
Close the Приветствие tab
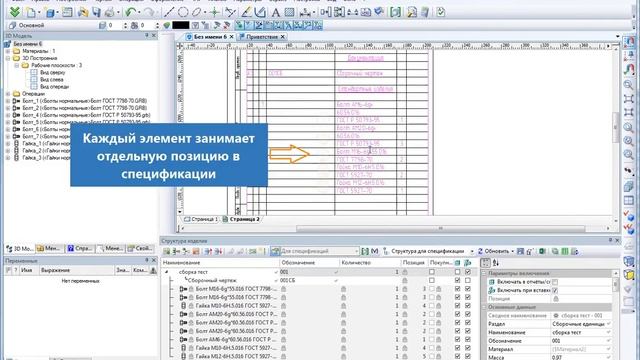click(x=282, y=37)
